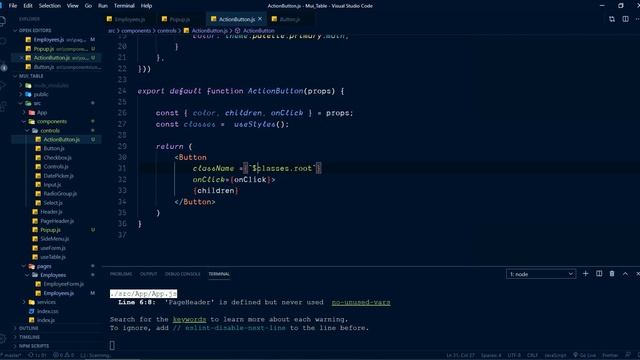Open EmployeeForm.js in the file tree
This screenshot has height=360, width=640.
[x=63, y=284]
